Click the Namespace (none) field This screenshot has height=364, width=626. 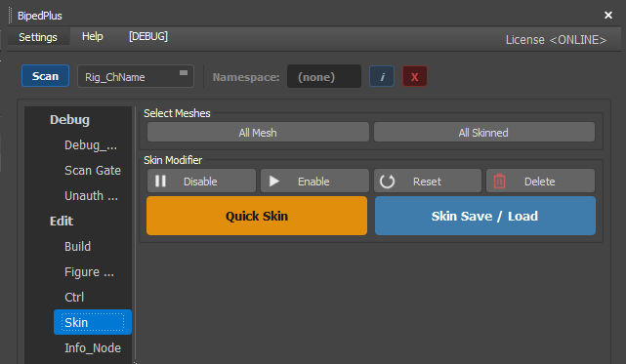[x=324, y=76]
